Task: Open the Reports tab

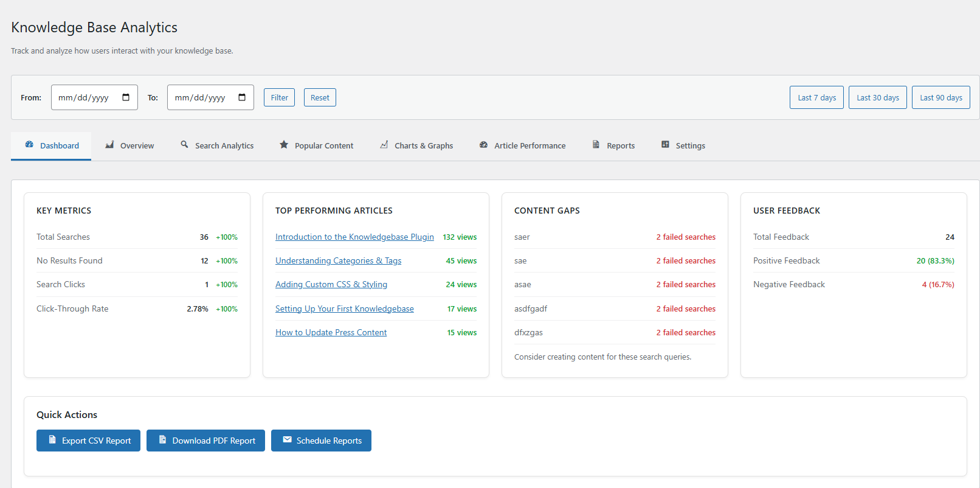Action: click(613, 146)
